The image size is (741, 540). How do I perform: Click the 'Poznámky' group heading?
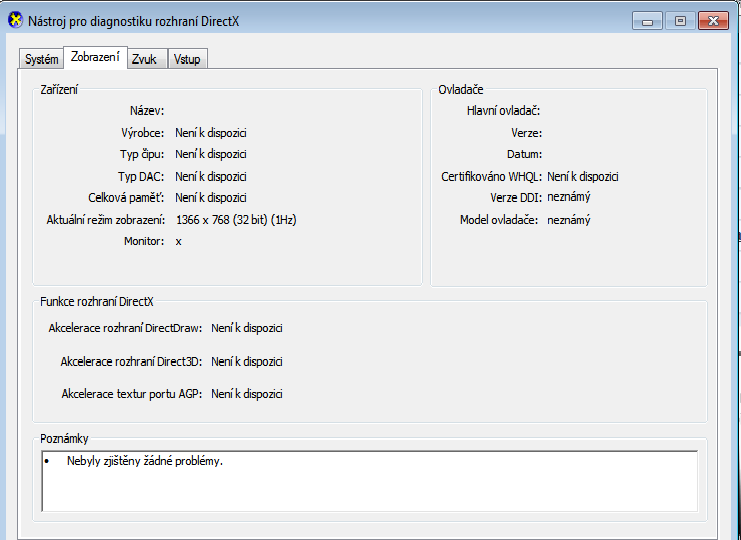64,438
